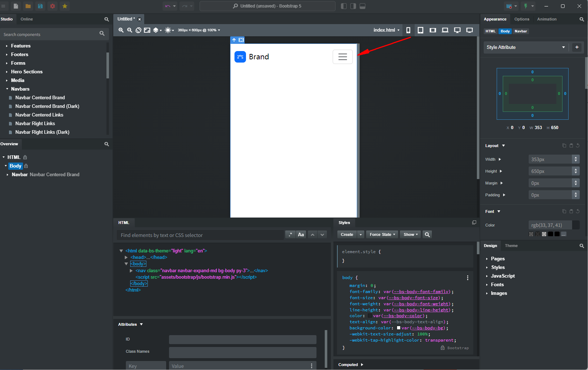
Task: Switch to the Theme tab
Action: pyautogui.click(x=511, y=246)
